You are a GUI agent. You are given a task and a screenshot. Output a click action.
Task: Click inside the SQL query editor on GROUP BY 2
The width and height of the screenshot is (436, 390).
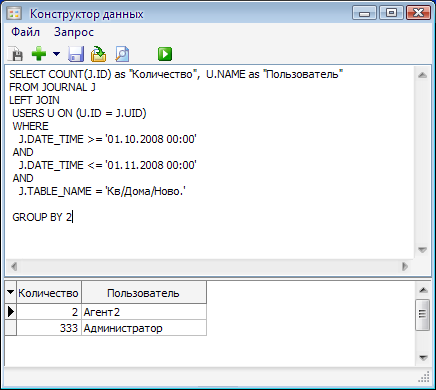point(42,217)
